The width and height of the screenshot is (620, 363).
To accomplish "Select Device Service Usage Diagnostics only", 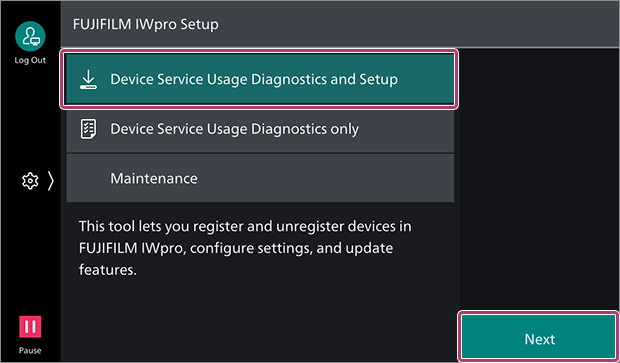I will pyautogui.click(x=260, y=129).
